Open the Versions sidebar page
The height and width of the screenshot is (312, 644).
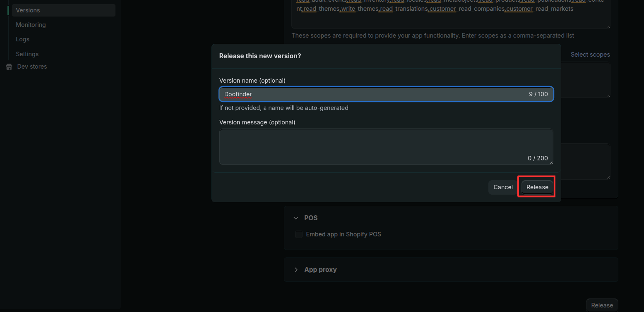click(28, 10)
